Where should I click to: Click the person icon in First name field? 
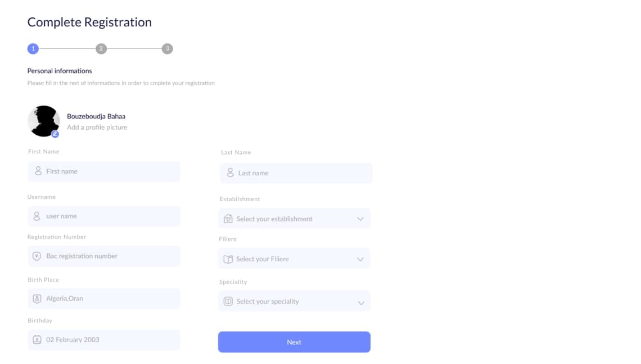[38, 171]
